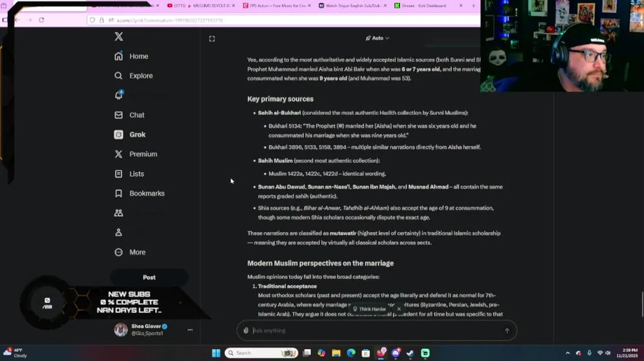Open Microsoft Edge from taskbar
The image size is (644, 361).
click(351, 353)
